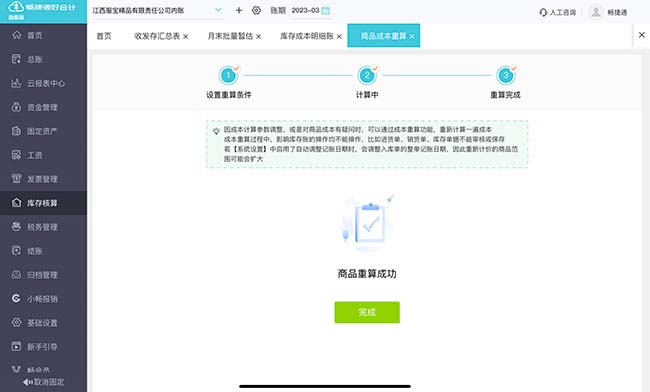Open 工资 payroll icon in sidebar

point(16,155)
